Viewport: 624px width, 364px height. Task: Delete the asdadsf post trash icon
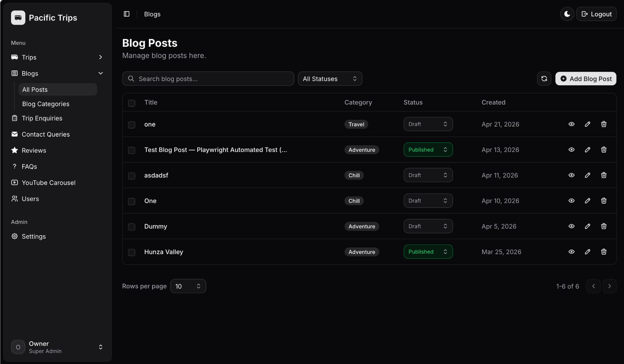[x=604, y=175]
